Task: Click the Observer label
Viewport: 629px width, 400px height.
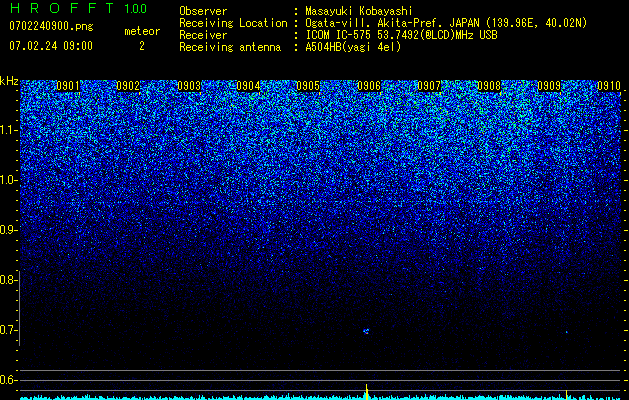Action: tap(203, 11)
